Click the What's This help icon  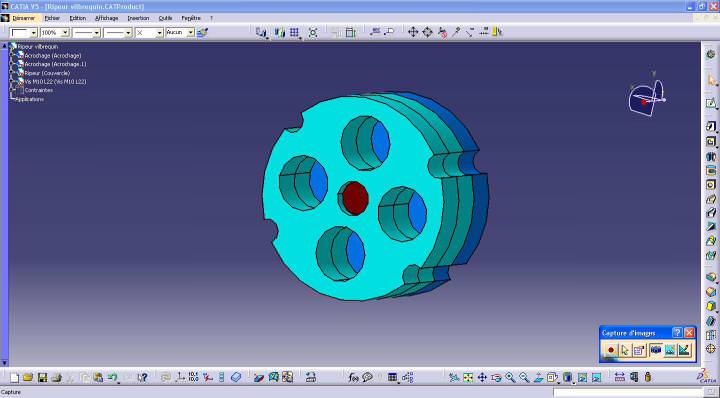[x=142, y=377]
